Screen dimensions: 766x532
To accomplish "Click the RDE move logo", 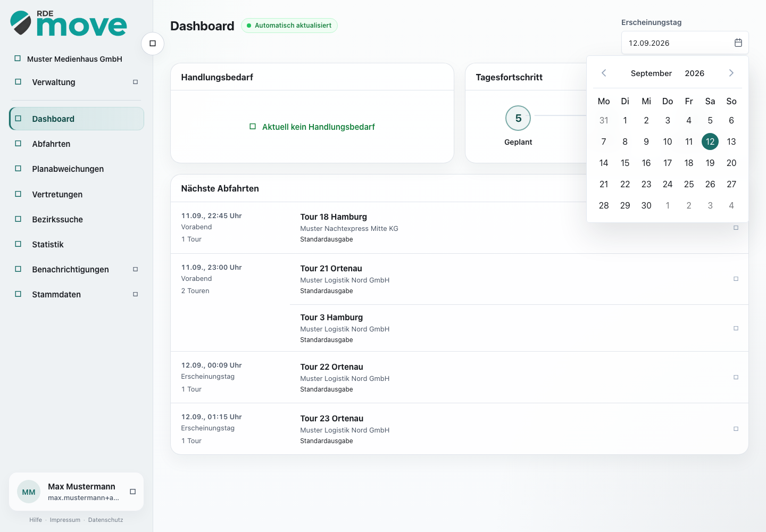I will pos(69,23).
